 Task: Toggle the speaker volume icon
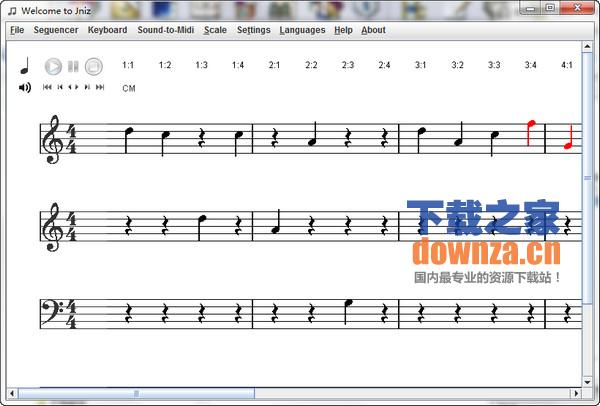pyautogui.click(x=25, y=88)
